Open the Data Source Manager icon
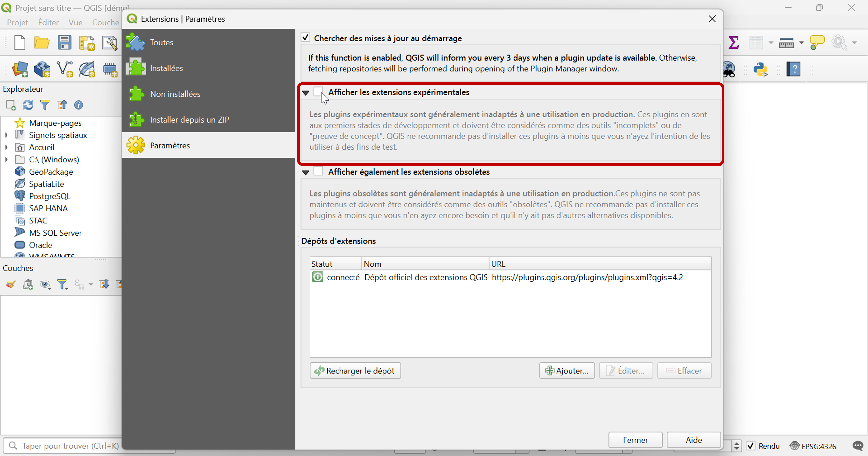This screenshot has width=868, height=456. point(20,69)
